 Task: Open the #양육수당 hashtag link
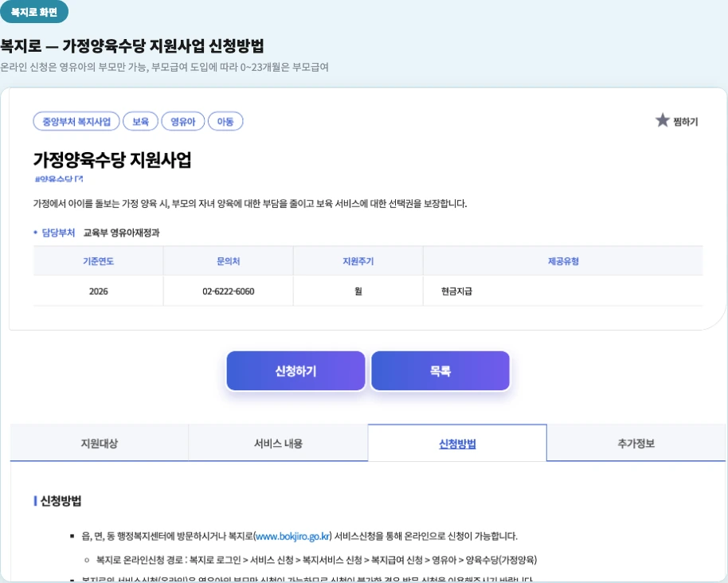click(x=59, y=178)
